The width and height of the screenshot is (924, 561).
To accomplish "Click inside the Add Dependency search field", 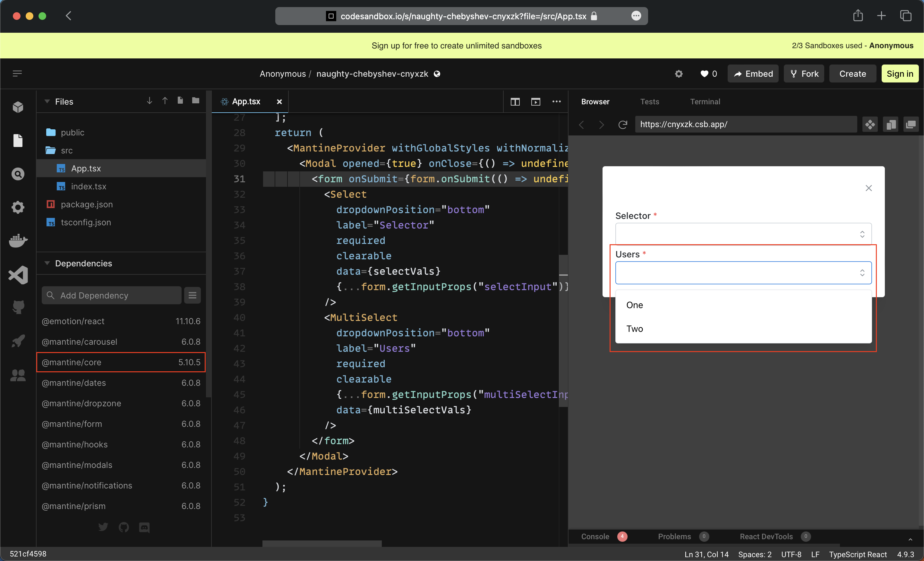I will tap(111, 295).
